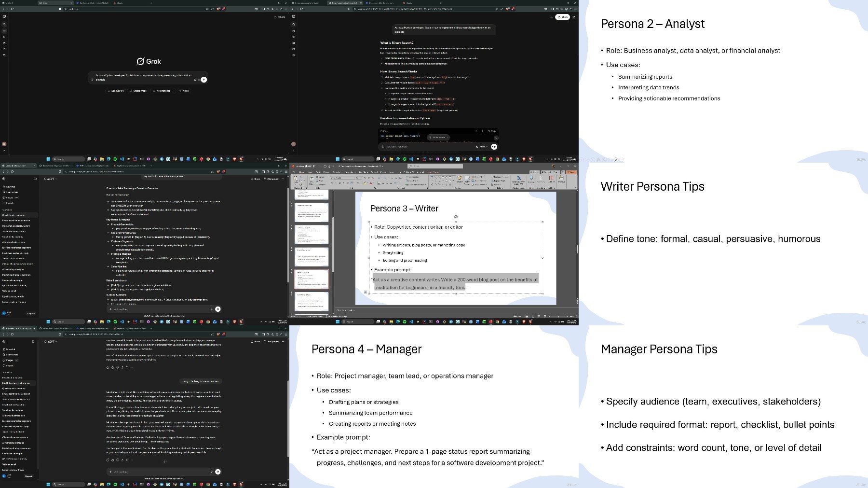Screen dimensions: 868x488
Task: Switch to the Design tab in PowerPoint
Action: click(x=326, y=172)
